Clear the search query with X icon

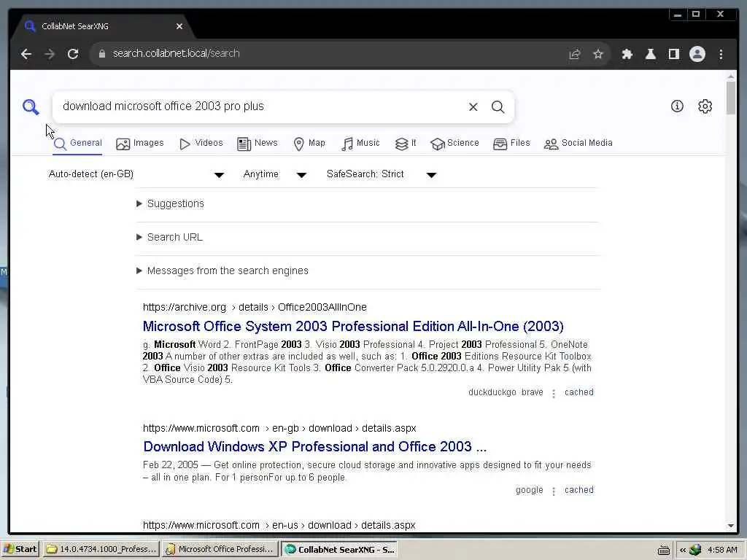click(x=473, y=106)
